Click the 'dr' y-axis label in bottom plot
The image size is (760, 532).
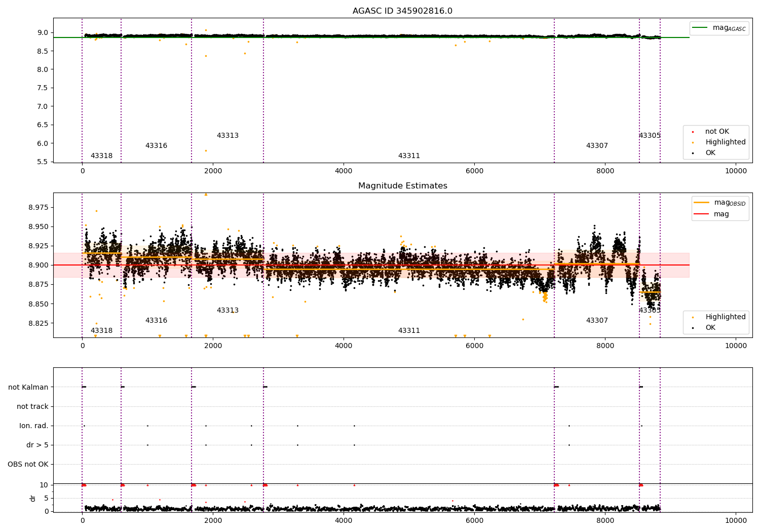click(33, 498)
